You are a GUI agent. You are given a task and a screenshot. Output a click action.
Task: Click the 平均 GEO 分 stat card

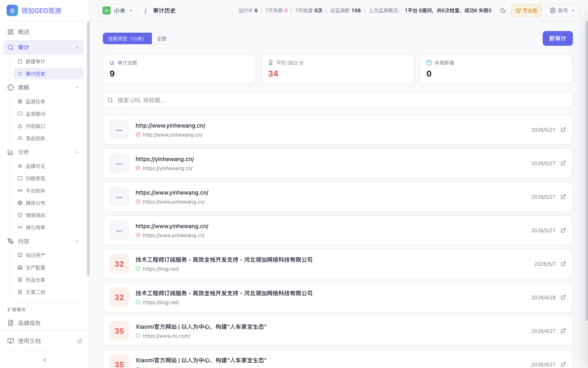tap(338, 69)
